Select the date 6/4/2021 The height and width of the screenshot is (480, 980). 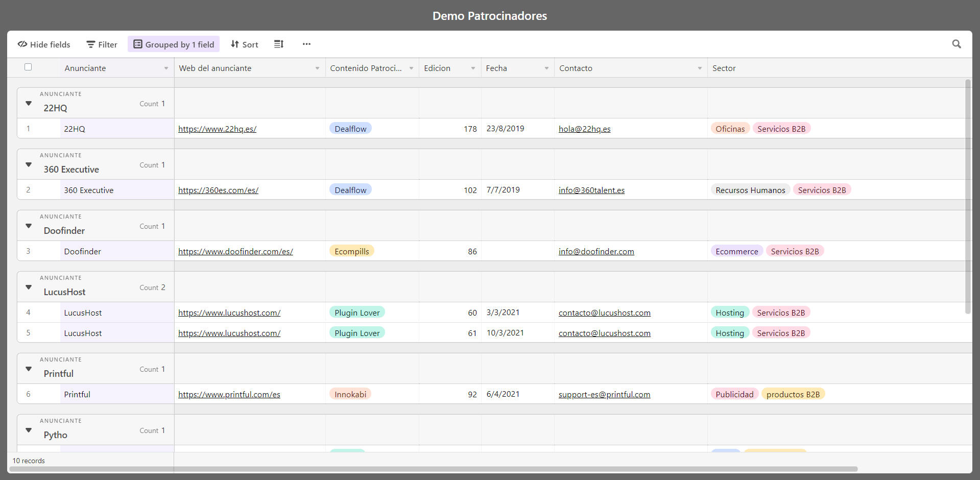[503, 394]
